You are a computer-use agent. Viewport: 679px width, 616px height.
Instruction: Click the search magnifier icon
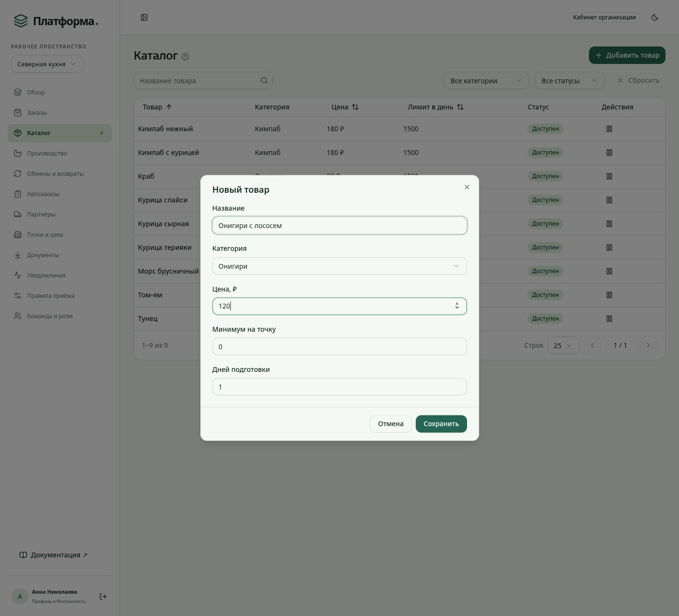tap(264, 80)
